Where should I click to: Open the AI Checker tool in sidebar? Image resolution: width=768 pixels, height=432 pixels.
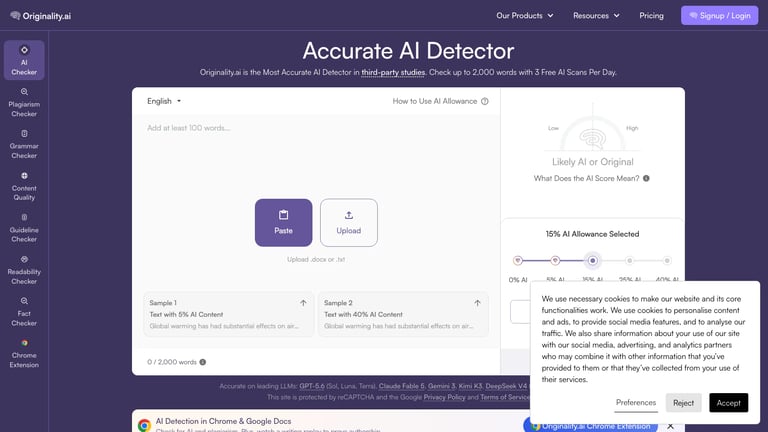tap(24, 60)
